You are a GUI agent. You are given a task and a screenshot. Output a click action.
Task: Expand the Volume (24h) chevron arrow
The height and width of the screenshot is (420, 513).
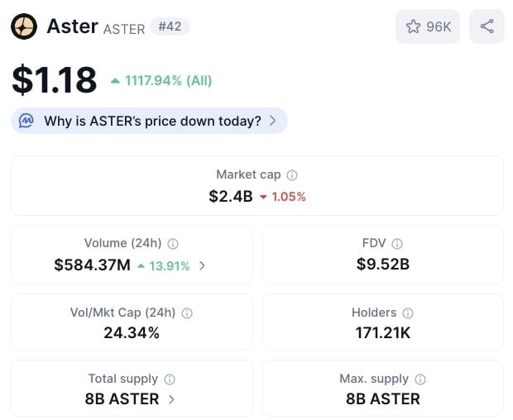tap(203, 265)
